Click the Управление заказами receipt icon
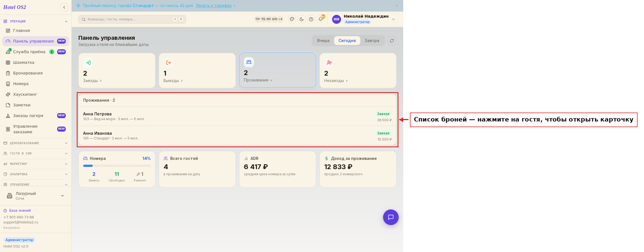 8,129
